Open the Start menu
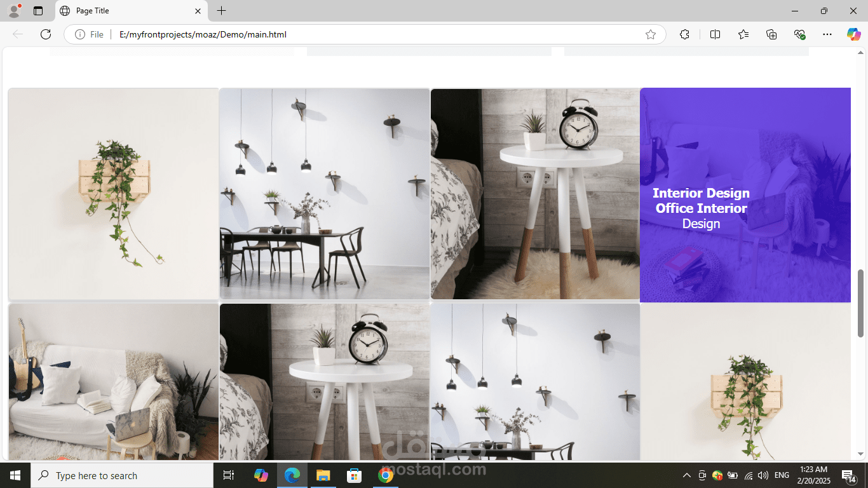The width and height of the screenshot is (868, 488). pyautogui.click(x=14, y=475)
